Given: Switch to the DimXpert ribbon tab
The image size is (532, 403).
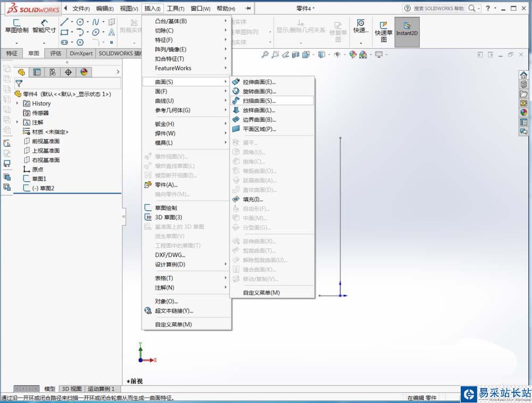Looking at the screenshot, I should click(81, 53).
